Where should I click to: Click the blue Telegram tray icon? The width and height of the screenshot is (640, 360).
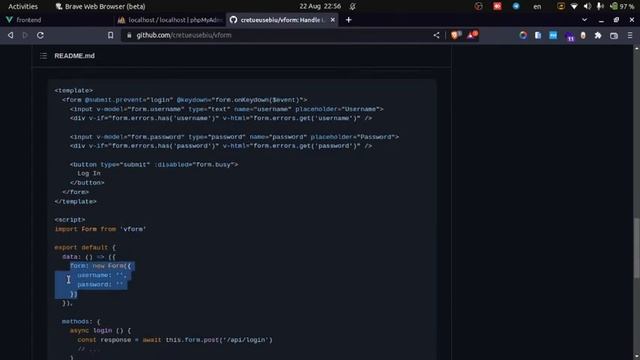tap(516, 7)
